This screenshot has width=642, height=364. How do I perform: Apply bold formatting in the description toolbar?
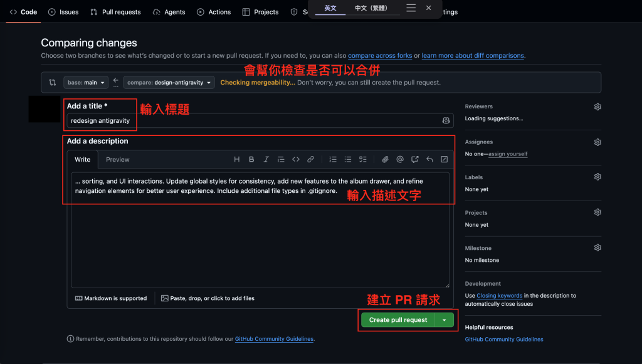pyautogui.click(x=251, y=160)
